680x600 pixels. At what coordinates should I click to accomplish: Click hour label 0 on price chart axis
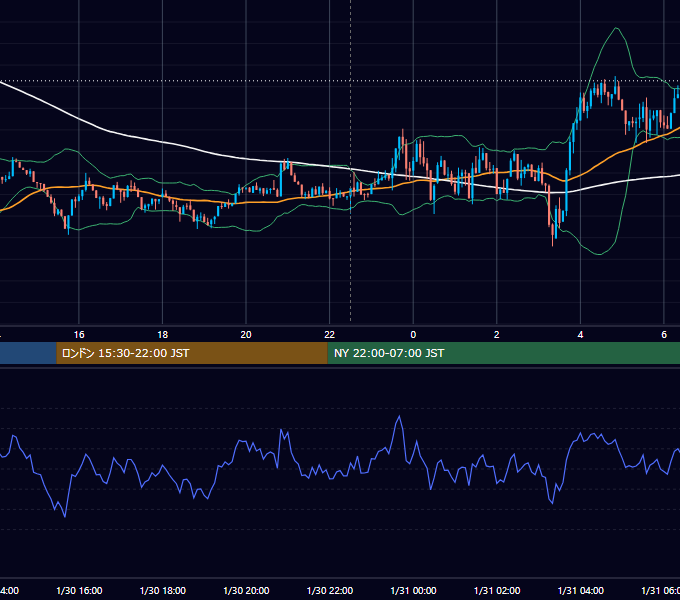pos(413,334)
